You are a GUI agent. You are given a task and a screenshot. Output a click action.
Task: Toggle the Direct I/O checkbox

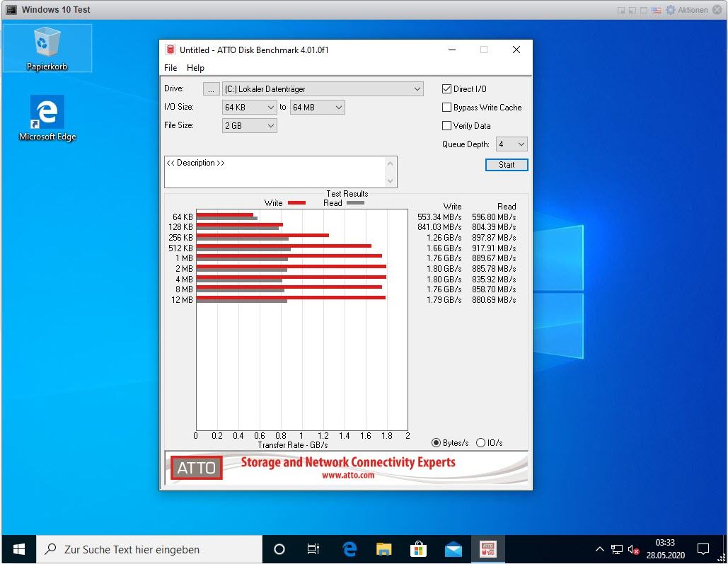pos(446,88)
